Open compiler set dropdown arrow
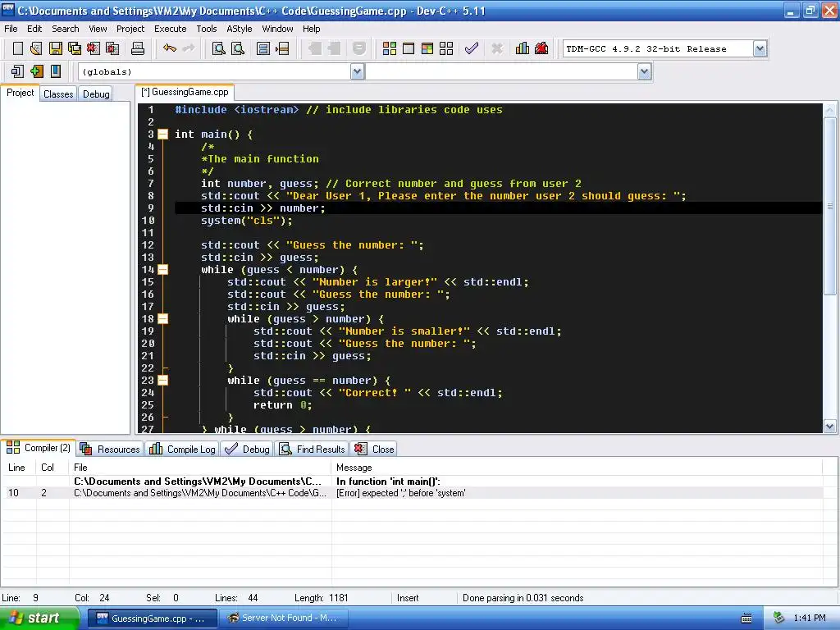The width and height of the screenshot is (840, 630). (760, 48)
